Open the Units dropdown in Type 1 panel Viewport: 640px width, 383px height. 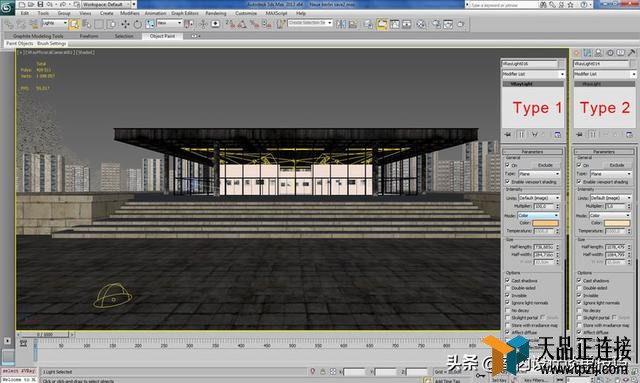pyautogui.click(x=539, y=198)
